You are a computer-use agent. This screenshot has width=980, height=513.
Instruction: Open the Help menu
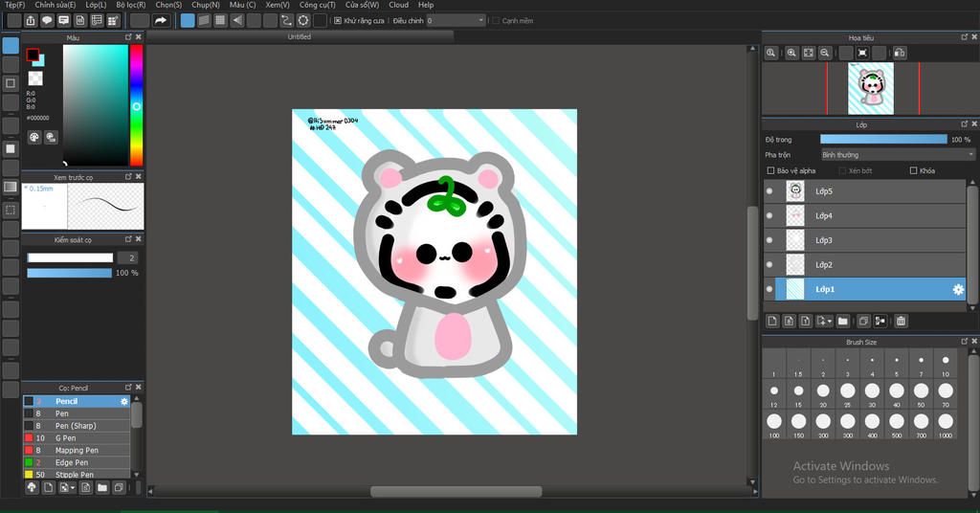[426, 5]
